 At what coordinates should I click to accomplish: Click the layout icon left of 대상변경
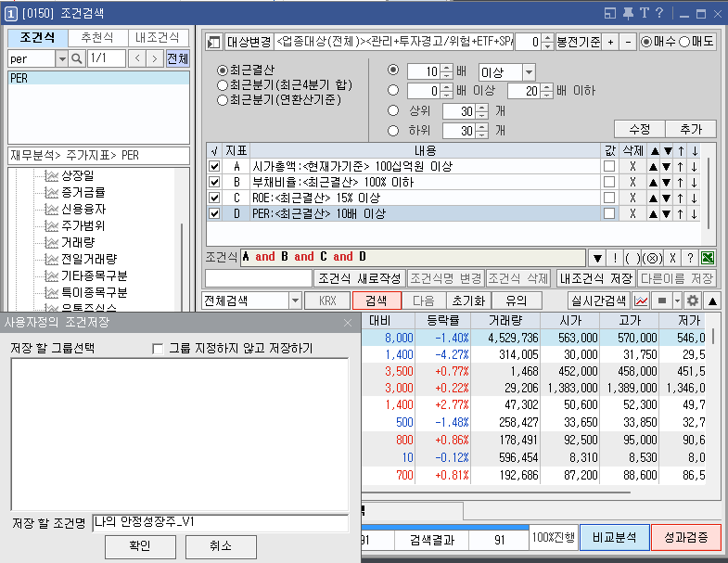click(214, 43)
